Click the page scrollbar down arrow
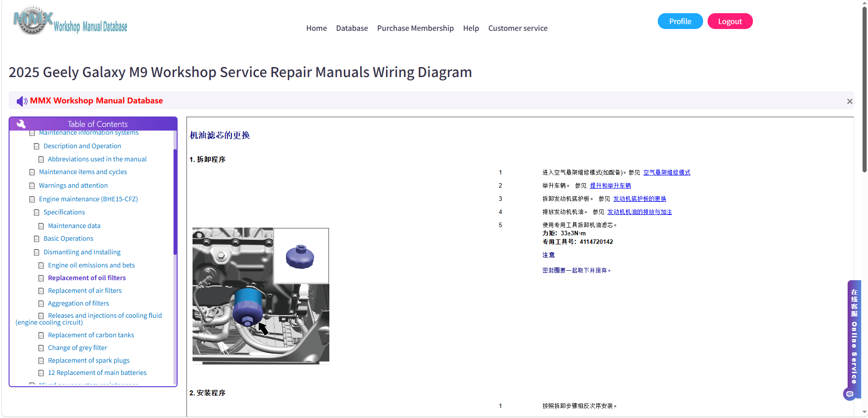This screenshot has width=868, height=418. pos(864,413)
